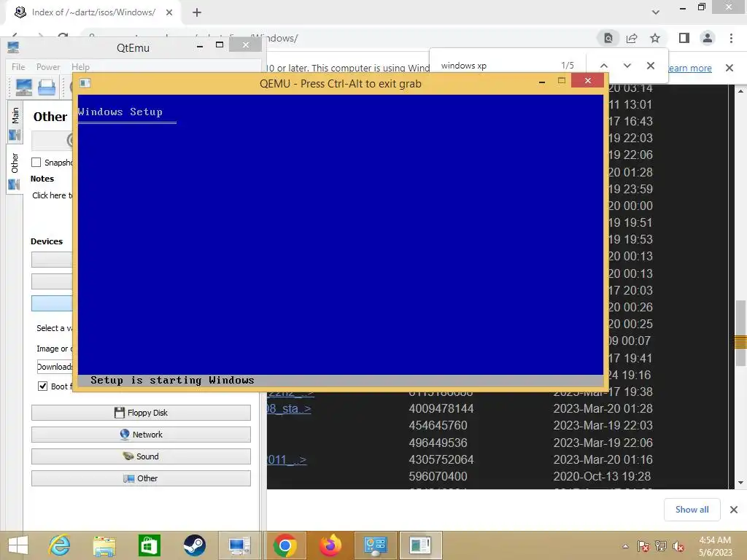747x560 pixels.
Task: Enable the Snapshot checkbox
Action: (x=36, y=163)
